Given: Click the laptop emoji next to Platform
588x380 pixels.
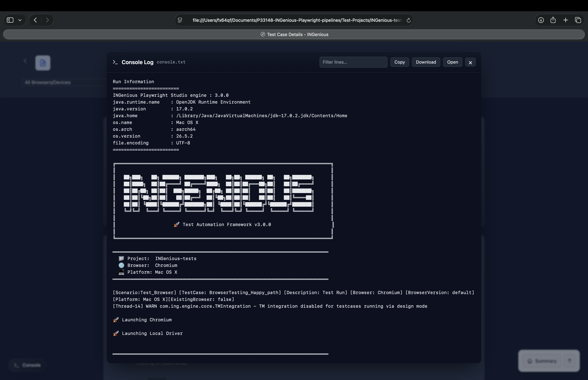Looking at the screenshot, I should (121, 272).
